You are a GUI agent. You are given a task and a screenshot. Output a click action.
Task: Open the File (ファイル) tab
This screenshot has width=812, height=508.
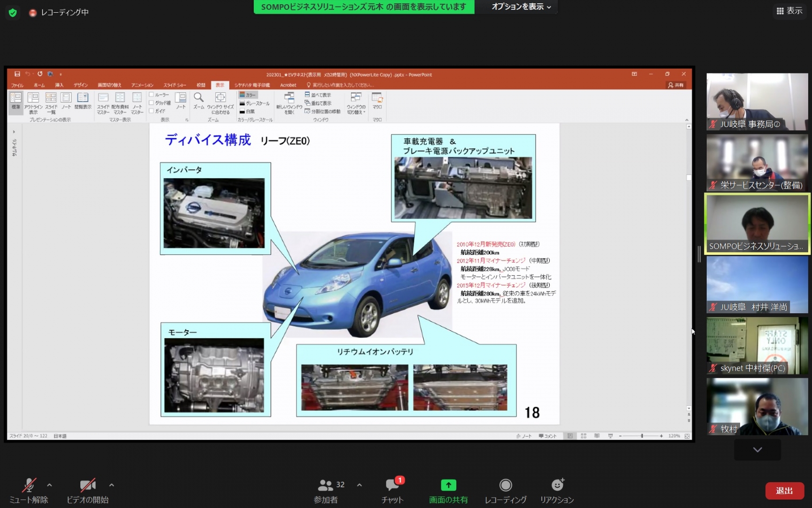[x=17, y=85]
